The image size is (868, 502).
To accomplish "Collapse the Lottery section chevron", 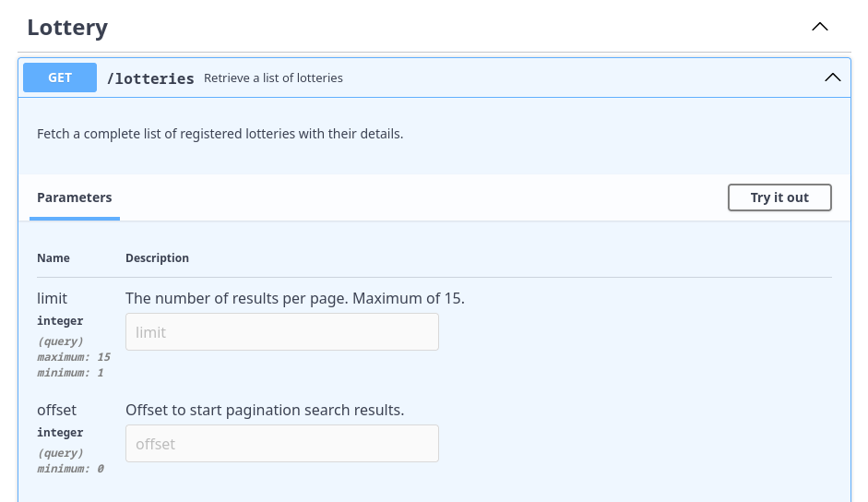I will 820,27.
